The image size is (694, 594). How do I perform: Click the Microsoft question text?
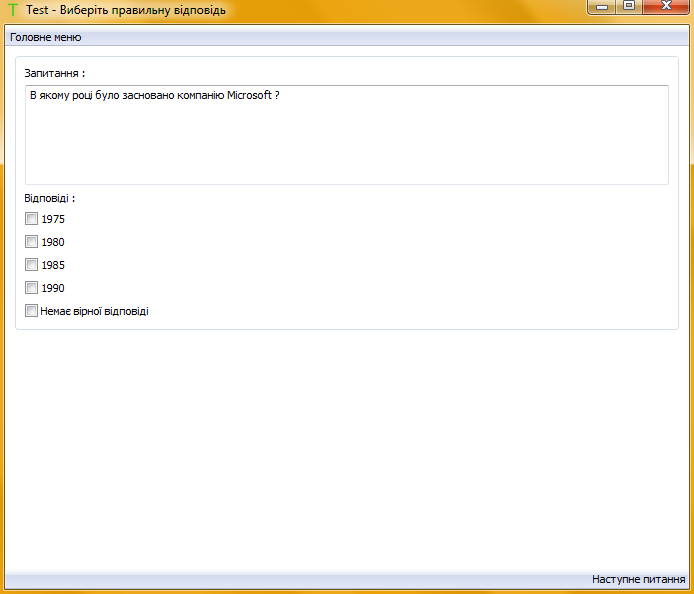[155, 95]
